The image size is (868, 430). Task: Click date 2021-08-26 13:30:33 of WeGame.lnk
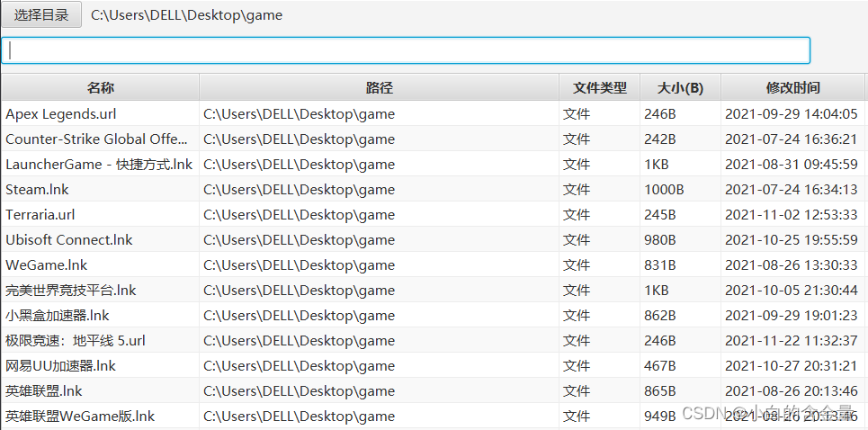[x=791, y=265]
